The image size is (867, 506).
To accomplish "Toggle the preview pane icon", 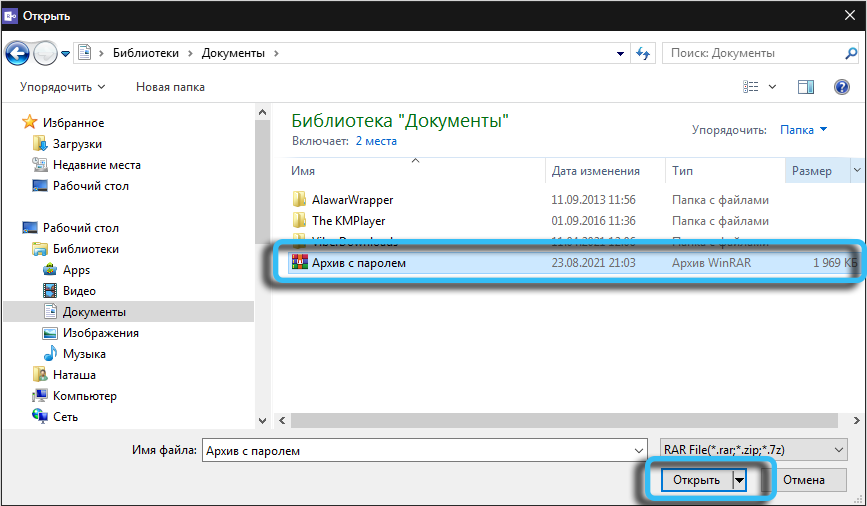I will point(806,87).
